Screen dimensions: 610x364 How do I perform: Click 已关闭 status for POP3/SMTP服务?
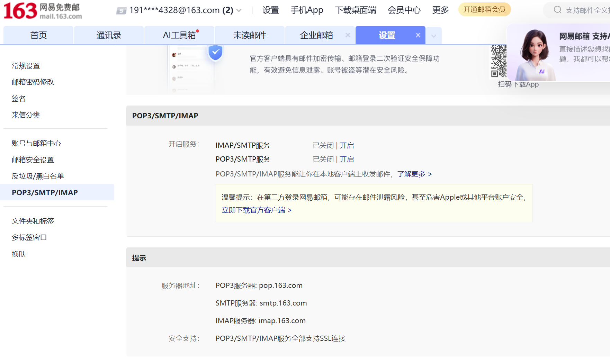point(323,159)
